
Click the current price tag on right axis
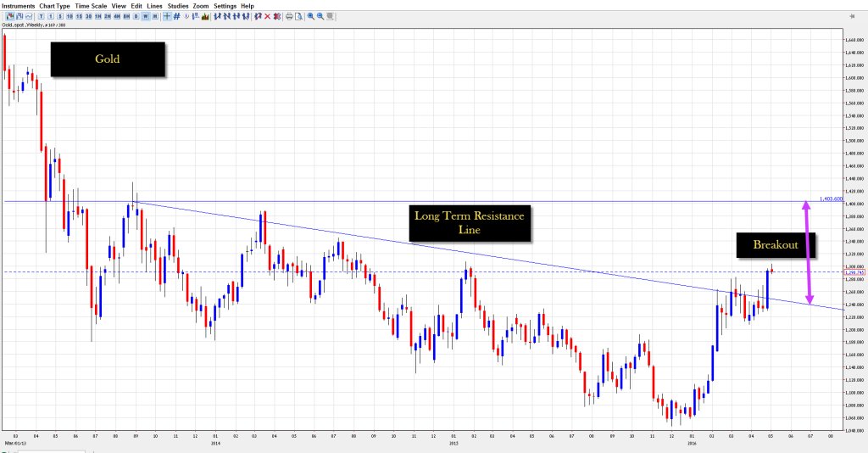click(855, 272)
